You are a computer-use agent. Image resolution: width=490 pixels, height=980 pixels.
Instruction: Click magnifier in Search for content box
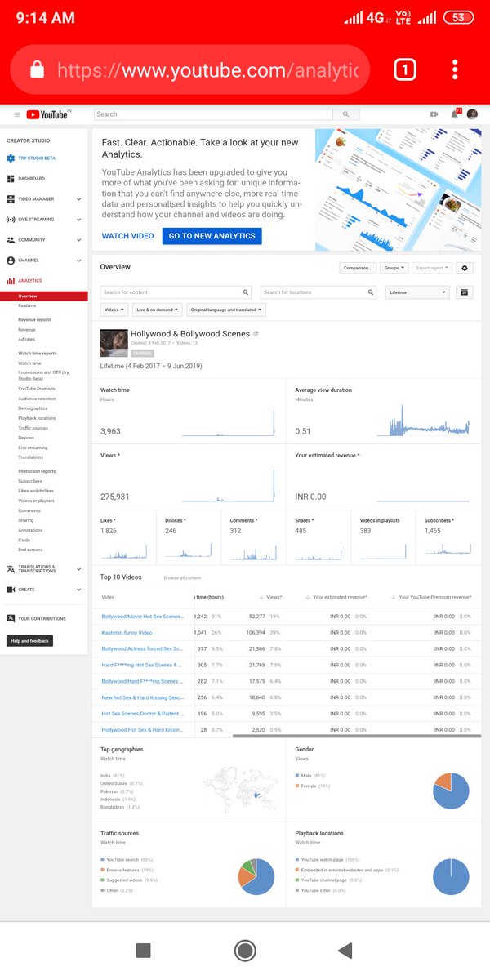pos(245,292)
